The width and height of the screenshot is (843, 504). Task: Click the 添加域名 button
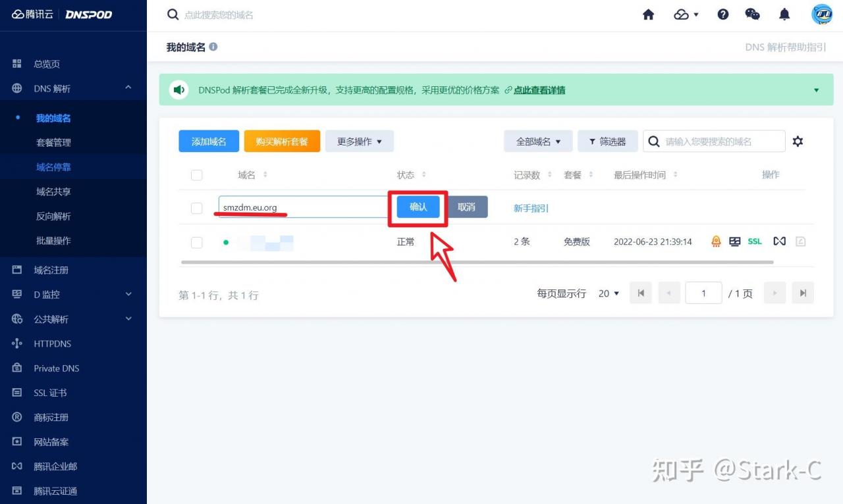pos(209,141)
